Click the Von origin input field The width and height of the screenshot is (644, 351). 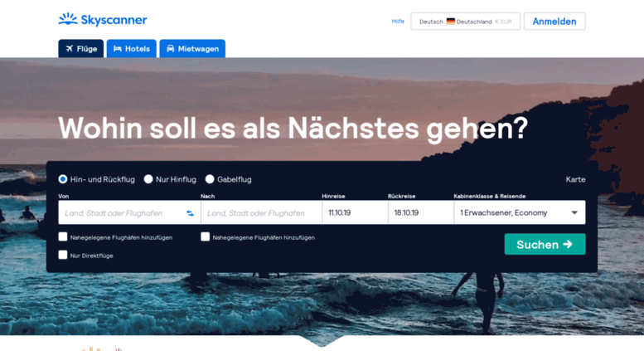[x=123, y=213]
